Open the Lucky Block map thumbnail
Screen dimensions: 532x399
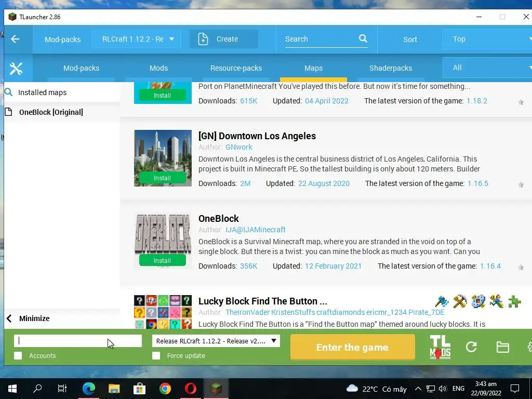[x=163, y=312]
